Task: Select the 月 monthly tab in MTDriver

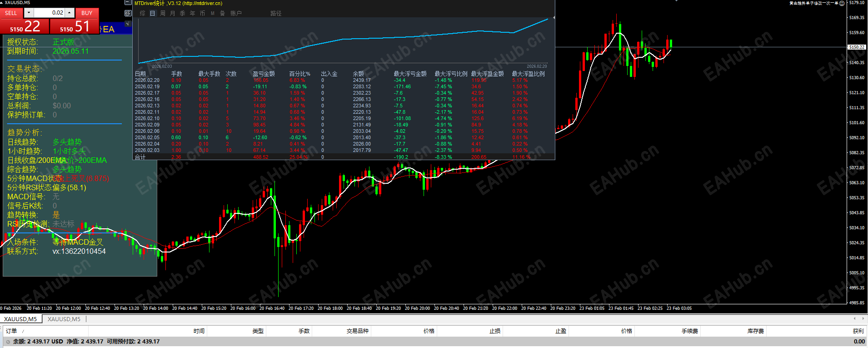Action: 173,14
